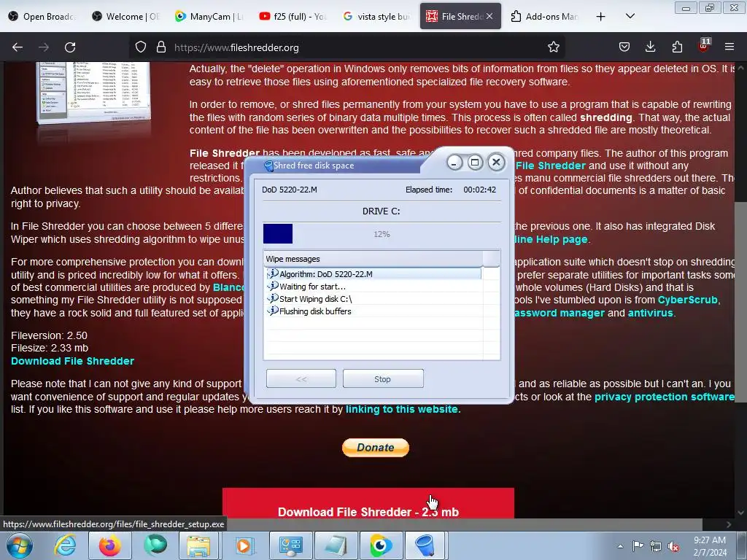Open the Firefox downloads panel
747x560 pixels.
tap(650, 47)
